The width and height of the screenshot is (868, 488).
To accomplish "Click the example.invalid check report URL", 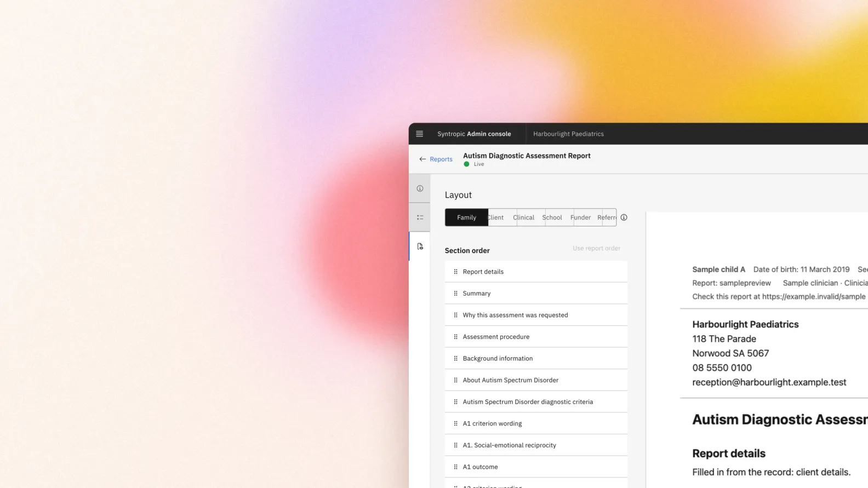I will (814, 297).
